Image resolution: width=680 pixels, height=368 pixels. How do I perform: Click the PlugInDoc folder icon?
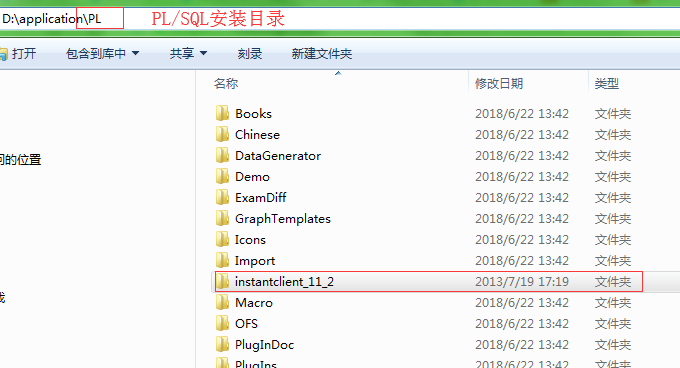coord(222,345)
